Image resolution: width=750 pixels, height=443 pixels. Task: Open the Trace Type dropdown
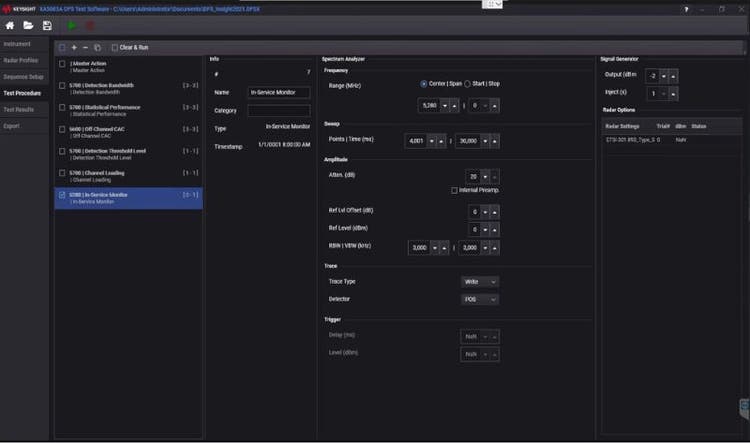(480, 282)
